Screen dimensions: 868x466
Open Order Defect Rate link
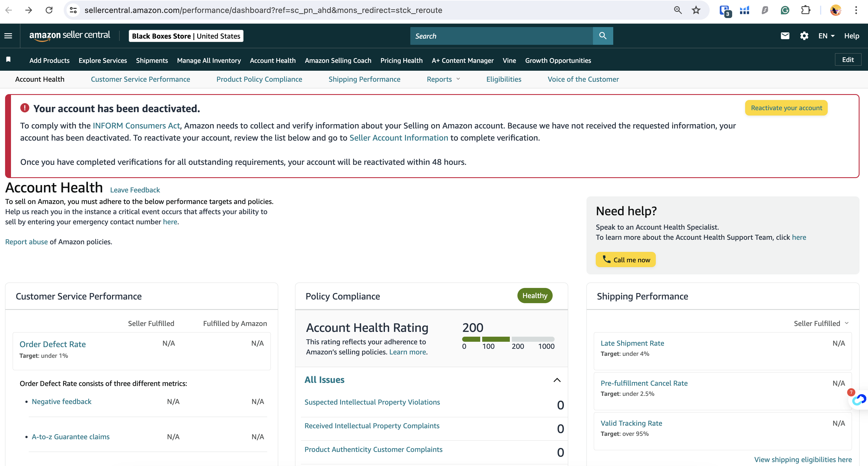[53, 344]
